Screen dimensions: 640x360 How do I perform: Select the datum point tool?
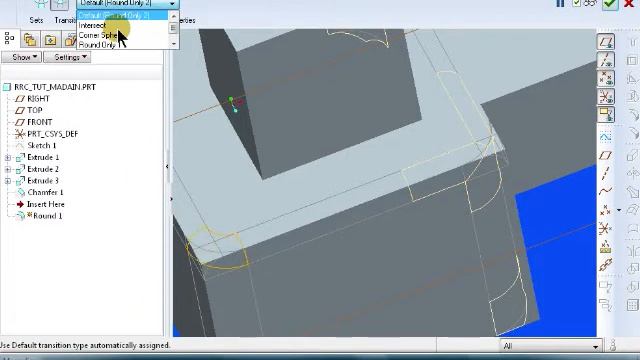[x=606, y=210]
